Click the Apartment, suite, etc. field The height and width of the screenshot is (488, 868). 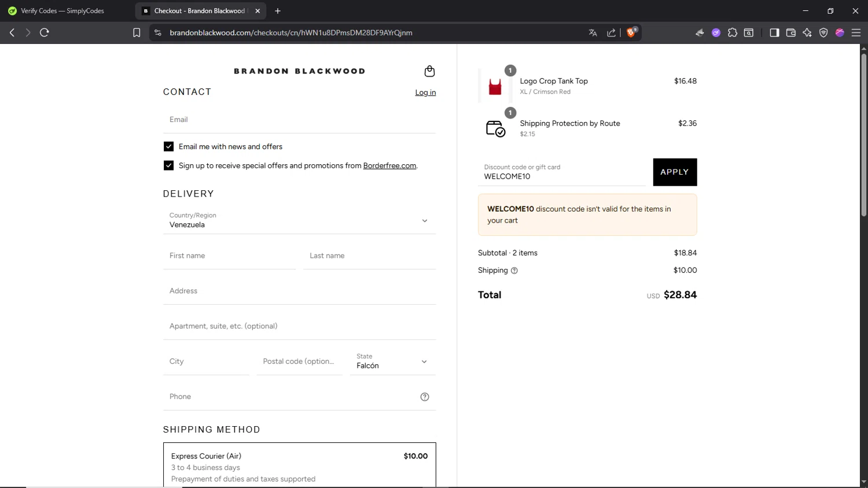point(300,326)
